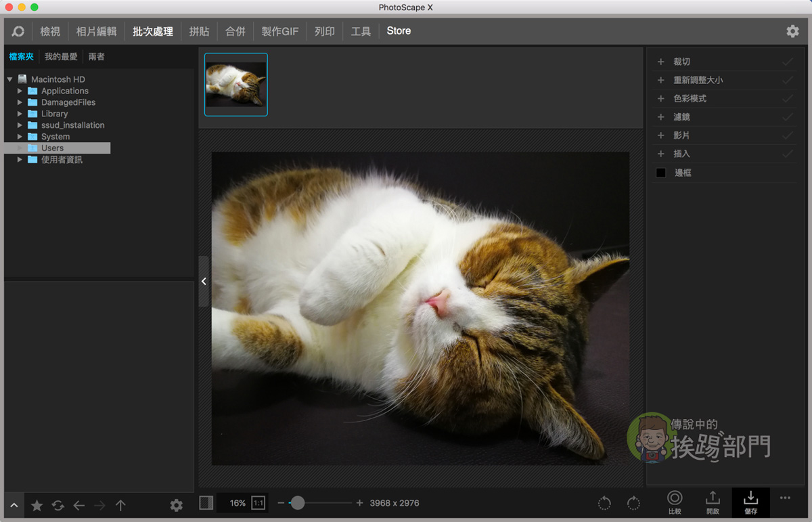
Task: Switch to the 檢視 tab
Action: 50,31
